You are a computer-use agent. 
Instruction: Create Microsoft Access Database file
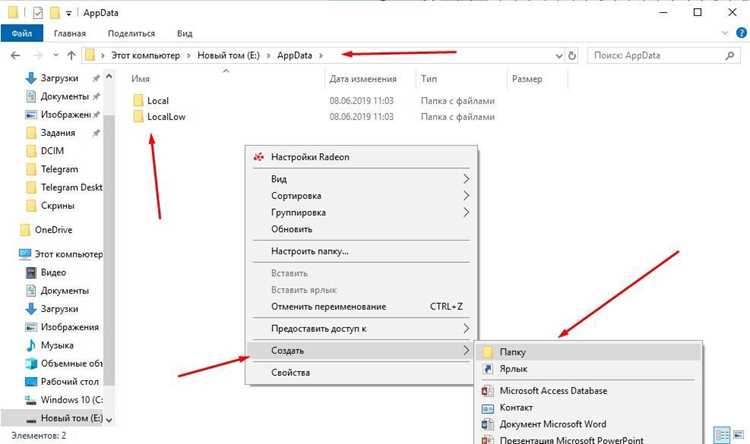(588, 391)
